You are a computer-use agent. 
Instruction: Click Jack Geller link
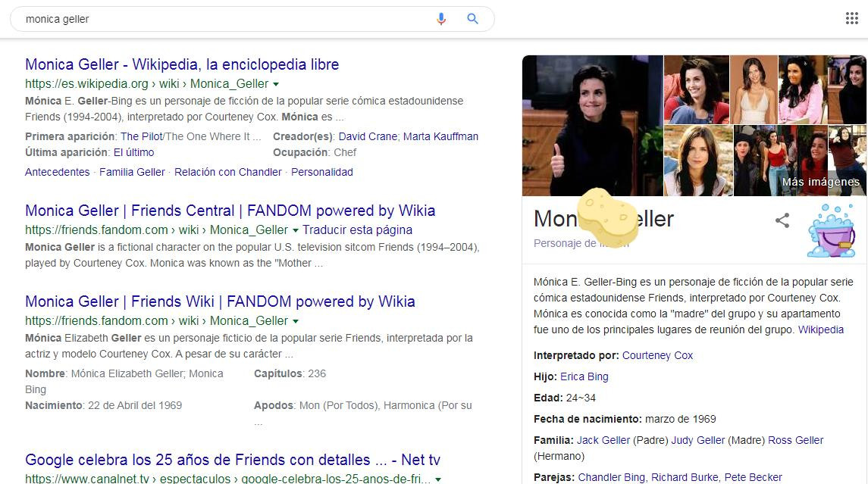coord(603,440)
